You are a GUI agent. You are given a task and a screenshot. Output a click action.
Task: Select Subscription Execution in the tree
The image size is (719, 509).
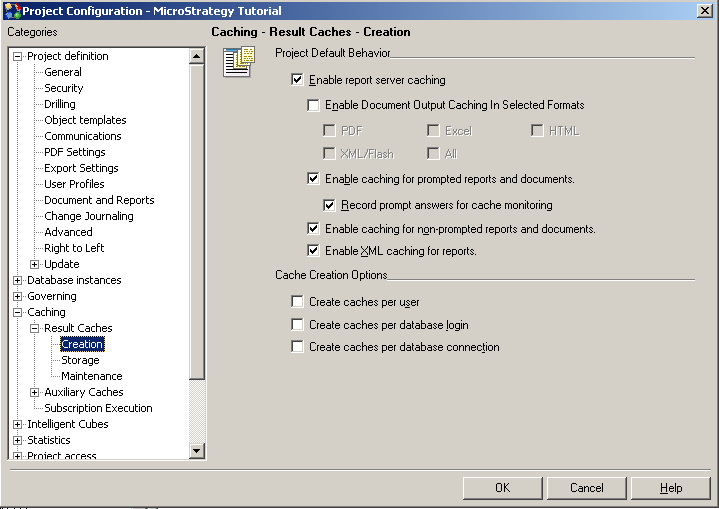tap(98, 408)
